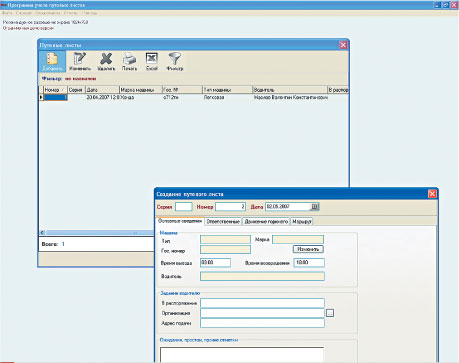Sort by the Тип машины column header
Image resolution: width=459 pixels, height=363 pixels.
pos(227,90)
